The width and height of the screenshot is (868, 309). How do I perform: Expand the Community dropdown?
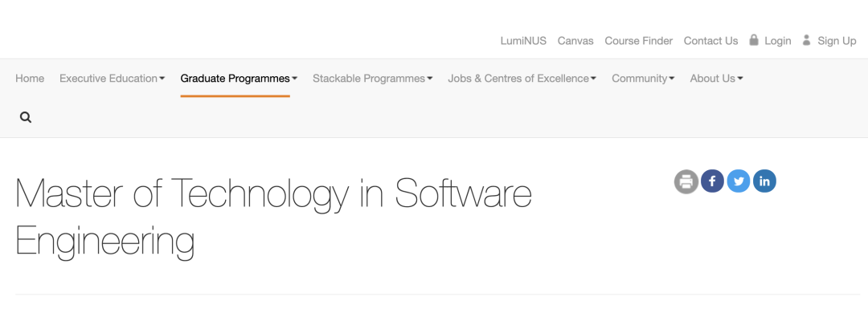pos(643,79)
